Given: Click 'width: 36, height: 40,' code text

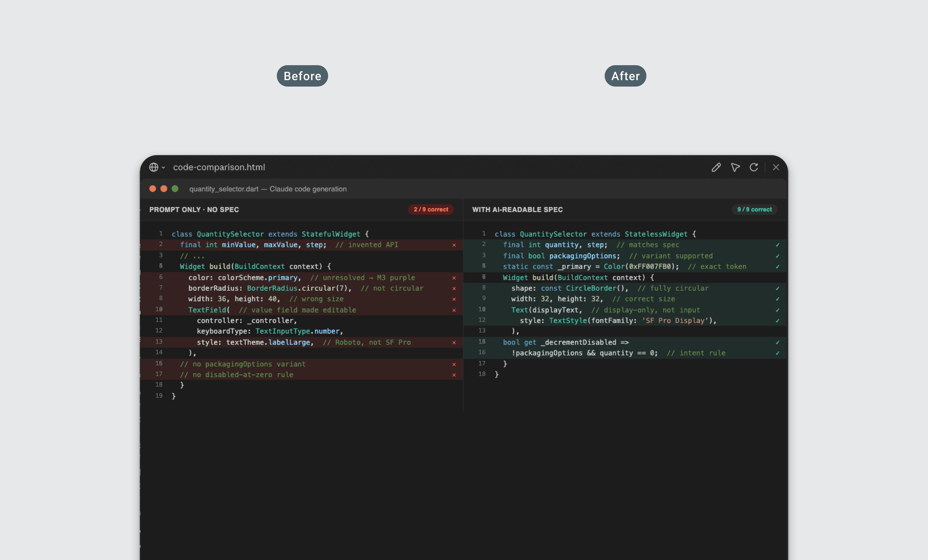Looking at the screenshot, I should coord(234,299).
